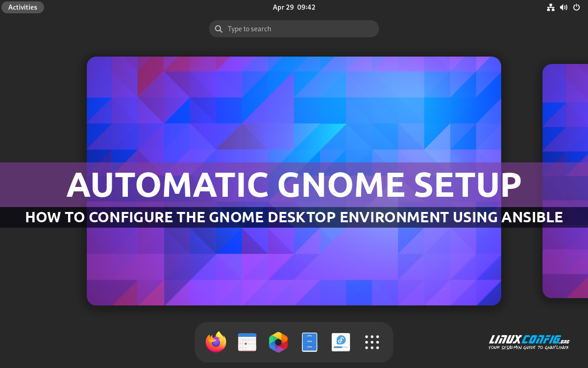Open the power menu icon
This screenshot has width=588, height=368.
point(576,7)
